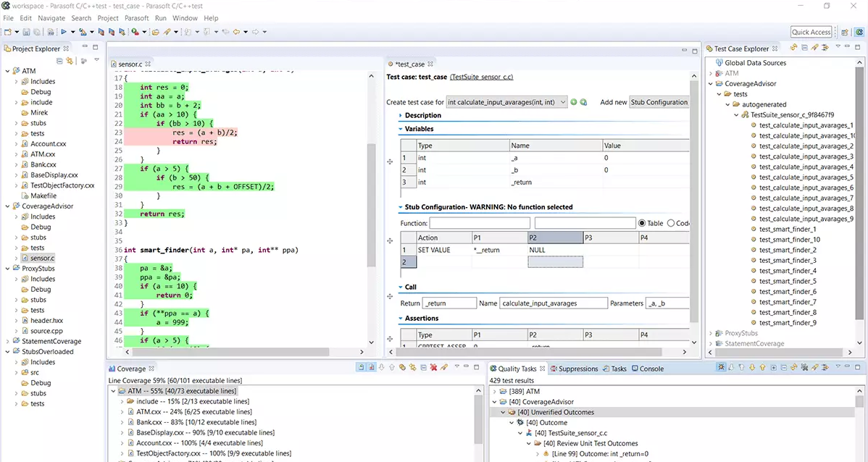Select the Code radio button
Image resolution: width=868 pixels, height=462 pixels.
[x=670, y=223]
